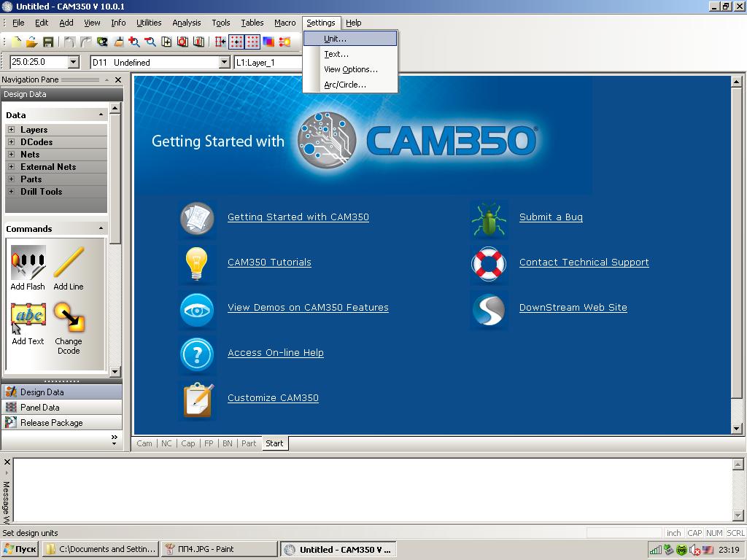Expand the DCodes tree node
The height and width of the screenshot is (560, 747).
(11, 142)
